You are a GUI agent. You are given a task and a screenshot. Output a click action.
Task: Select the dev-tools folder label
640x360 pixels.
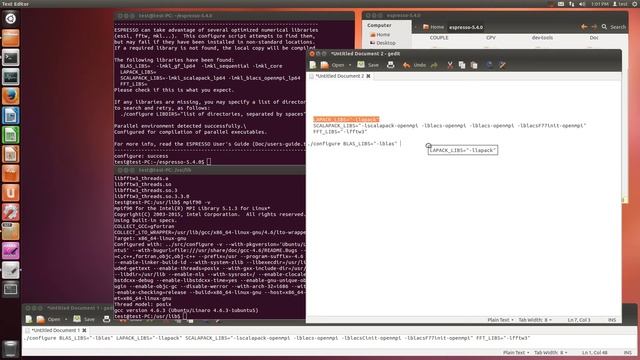[x=542, y=38]
